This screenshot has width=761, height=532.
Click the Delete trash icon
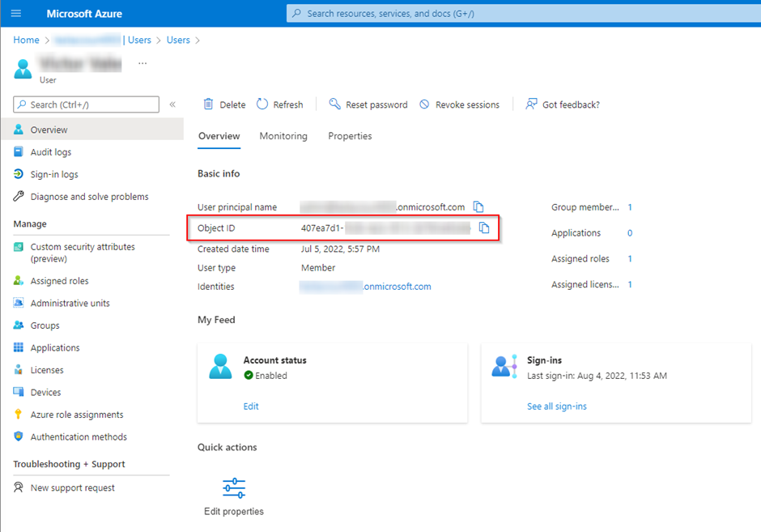(208, 104)
